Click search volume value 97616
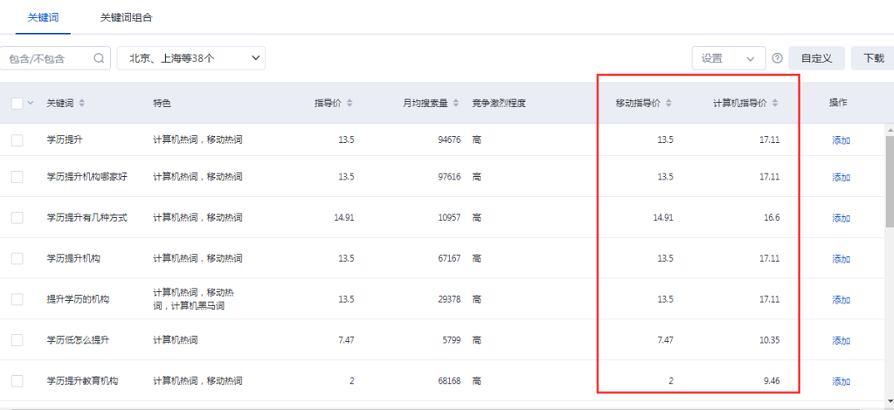 tap(449, 177)
